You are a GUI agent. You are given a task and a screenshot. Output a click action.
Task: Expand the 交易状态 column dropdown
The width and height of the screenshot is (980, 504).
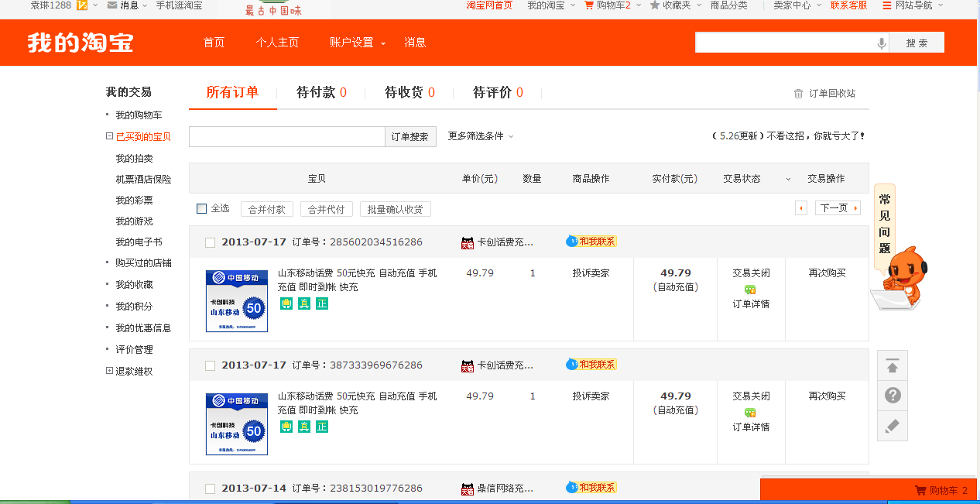tap(788, 179)
